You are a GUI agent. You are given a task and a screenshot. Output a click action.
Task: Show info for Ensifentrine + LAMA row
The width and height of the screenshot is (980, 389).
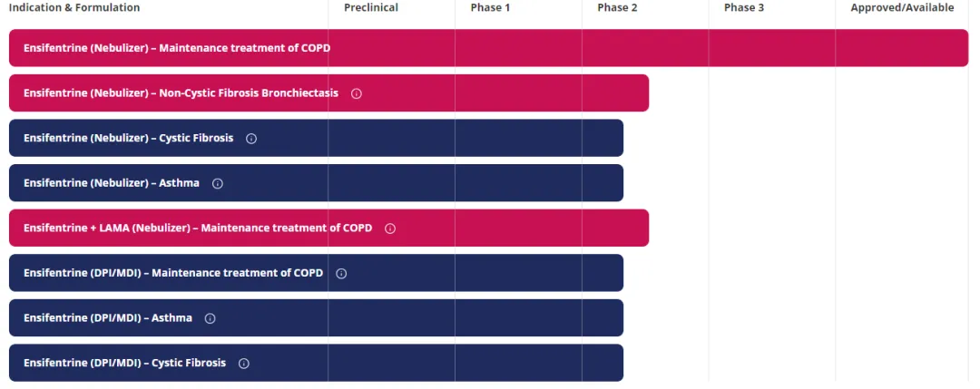coord(390,229)
